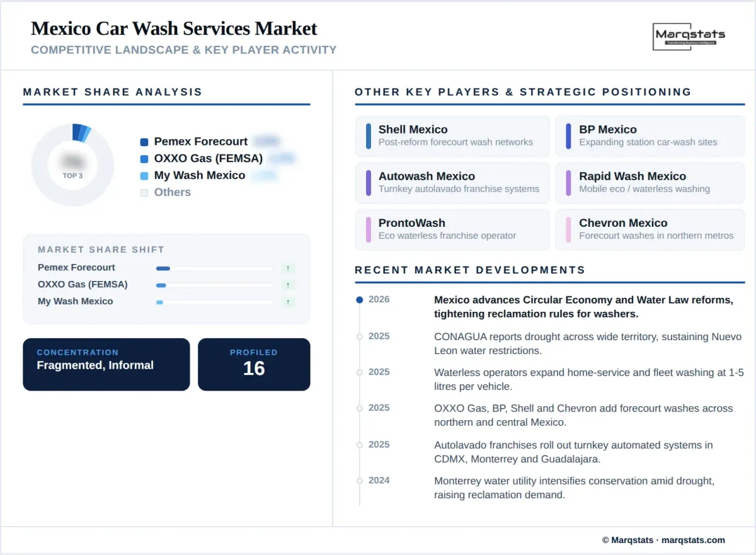Viewport: 756px width, 555px height.
Task: Click OXXO Gas (FEMSA) in Market Share Shift
Action: (x=83, y=284)
